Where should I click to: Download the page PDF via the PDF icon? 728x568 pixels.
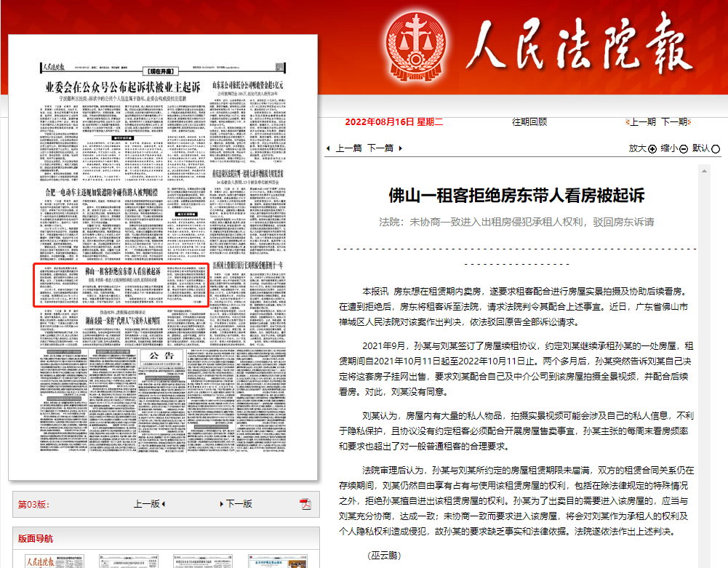(x=305, y=504)
